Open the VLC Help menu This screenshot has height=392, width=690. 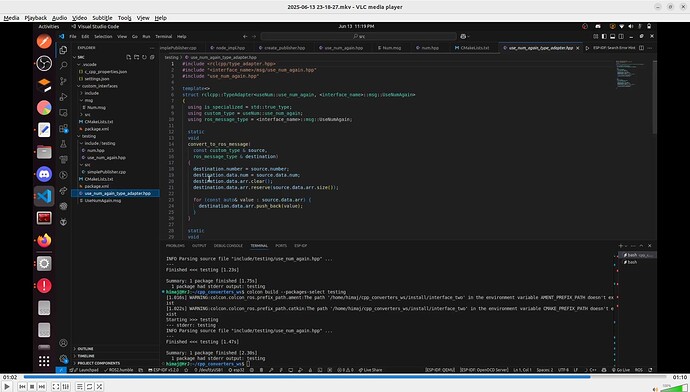[x=161, y=18]
